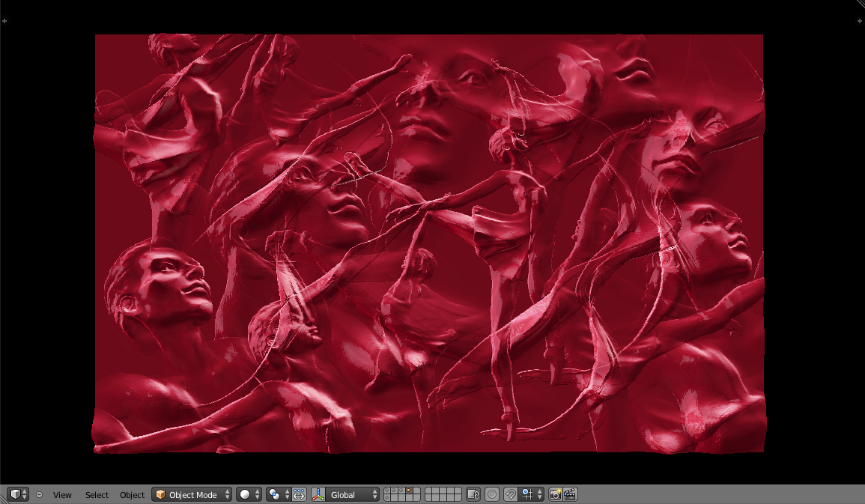This screenshot has width=865, height=504.
Task: Open the 3D View editor type selector
Action: pyautogui.click(x=18, y=494)
